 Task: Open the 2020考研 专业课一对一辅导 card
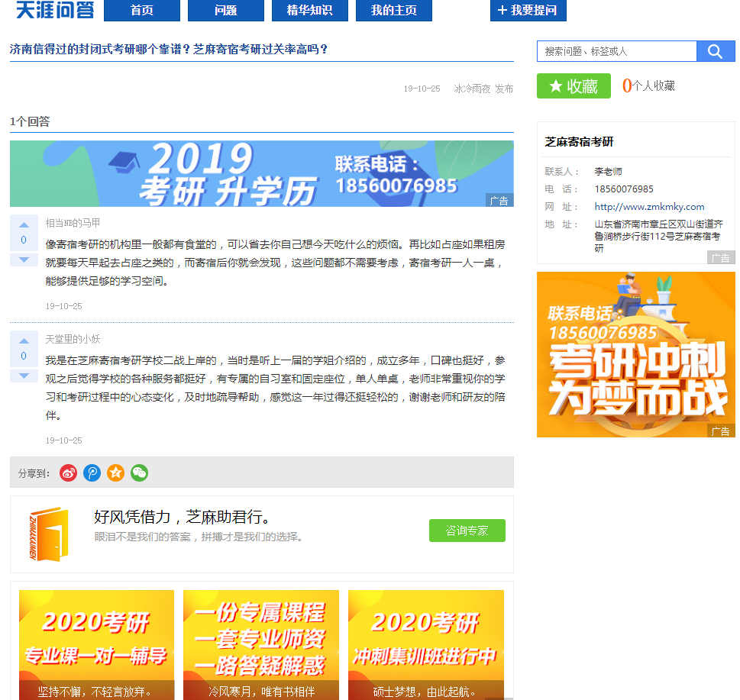[x=96, y=645]
